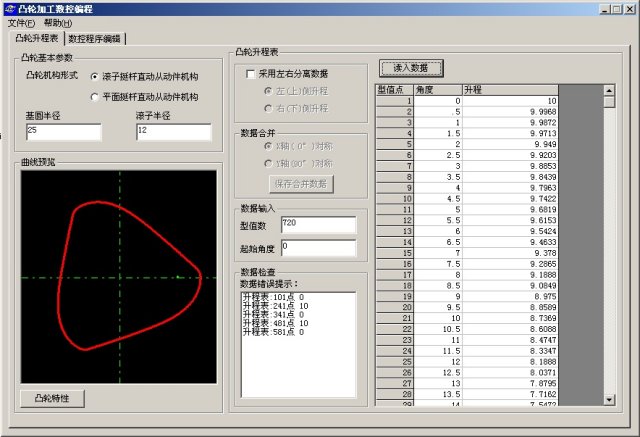Click the table scrollbar up arrow

coord(609,90)
